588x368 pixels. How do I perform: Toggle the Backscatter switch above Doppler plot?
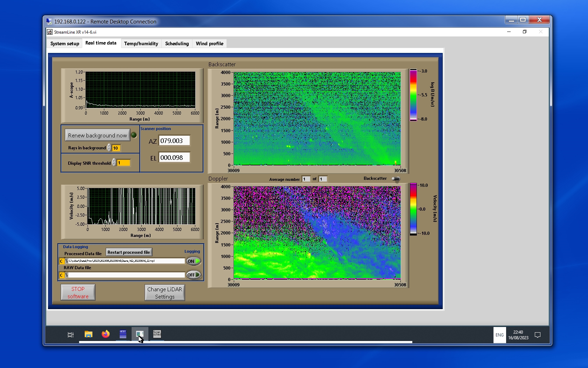(x=395, y=179)
